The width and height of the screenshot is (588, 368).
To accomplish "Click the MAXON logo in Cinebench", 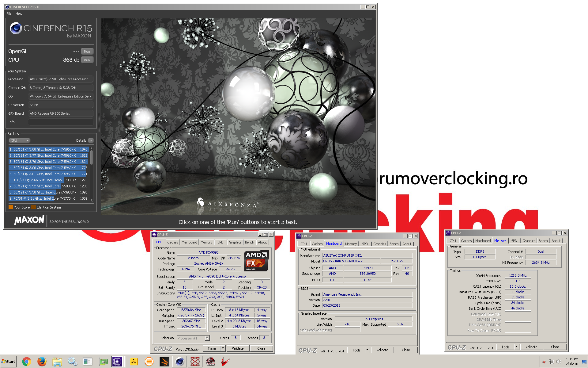I will (x=29, y=220).
